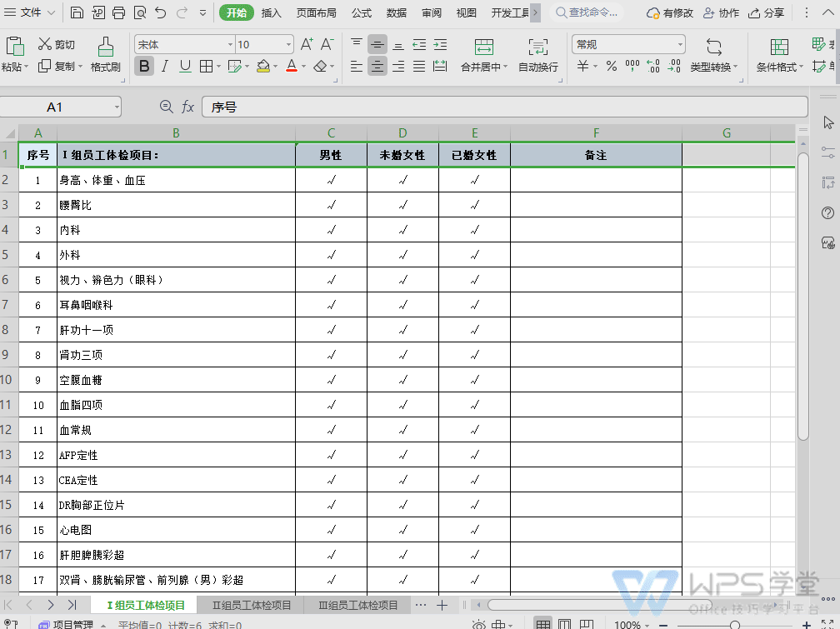Expand the Conditional Formatting (条件格式) dropdown

click(x=801, y=67)
